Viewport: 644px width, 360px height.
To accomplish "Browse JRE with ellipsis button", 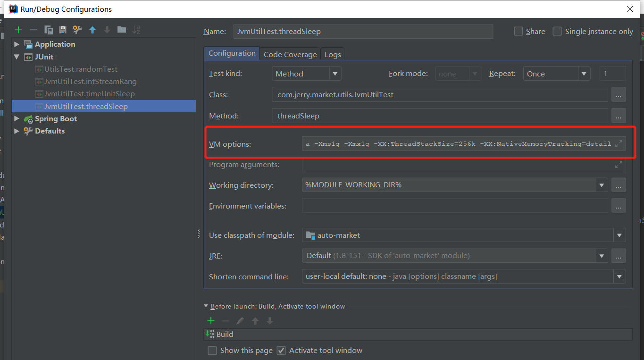I will point(619,256).
